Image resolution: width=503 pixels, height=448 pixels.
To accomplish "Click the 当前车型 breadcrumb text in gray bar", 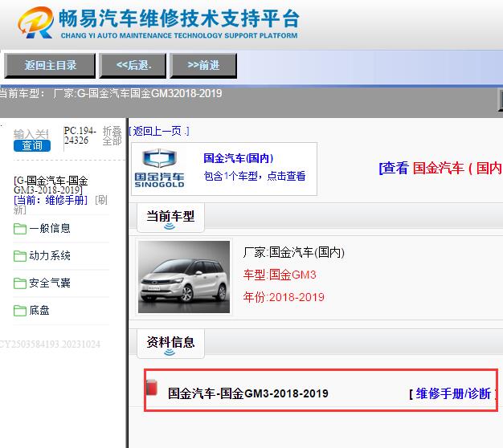I will coord(111,94).
